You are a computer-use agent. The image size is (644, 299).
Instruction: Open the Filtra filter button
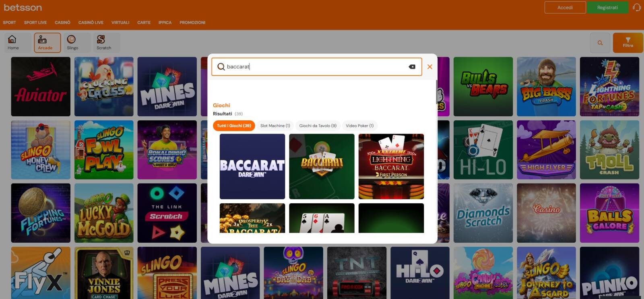click(x=627, y=43)
